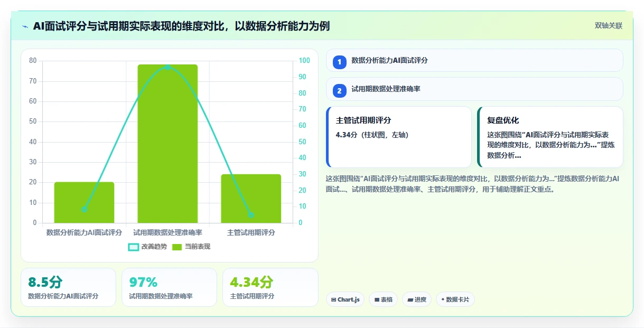The image size is (644, 328).
Task: Open the 试用期数据处理准确率 list row
Action: (474, 89)
